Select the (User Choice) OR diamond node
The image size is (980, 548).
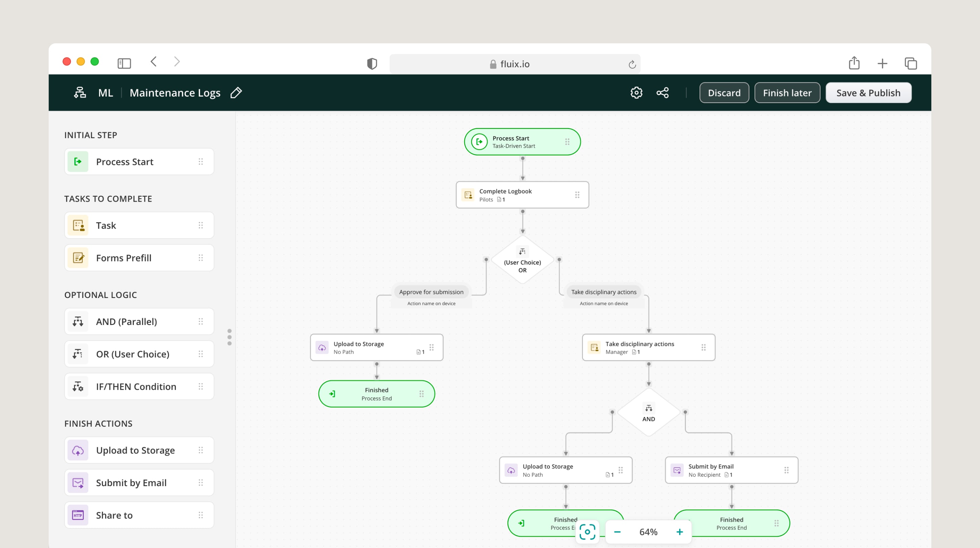tap(522, 260)
